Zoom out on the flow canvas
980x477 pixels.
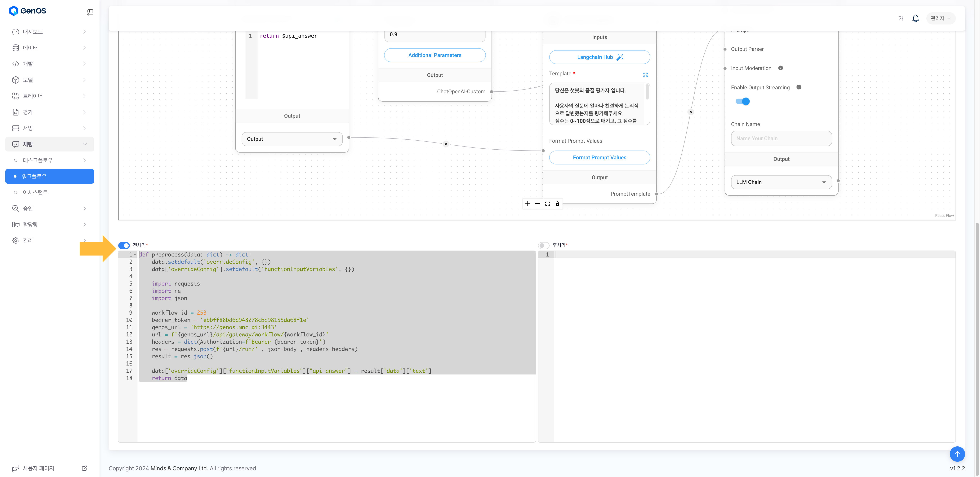point(537,204)
